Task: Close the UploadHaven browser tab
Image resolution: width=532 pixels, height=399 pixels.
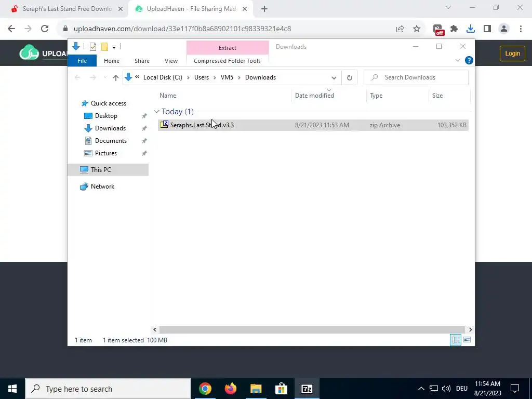Action: (245, 9)
